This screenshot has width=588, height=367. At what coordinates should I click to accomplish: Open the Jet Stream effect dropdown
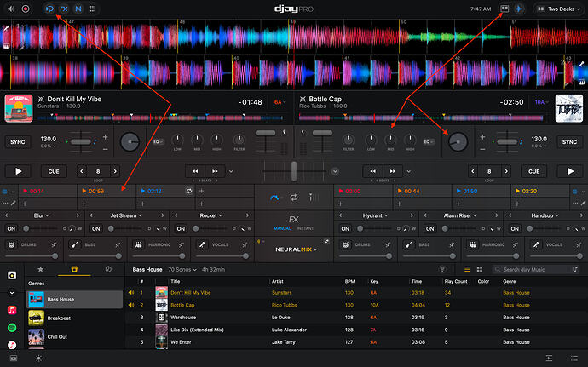click(126, 215)
